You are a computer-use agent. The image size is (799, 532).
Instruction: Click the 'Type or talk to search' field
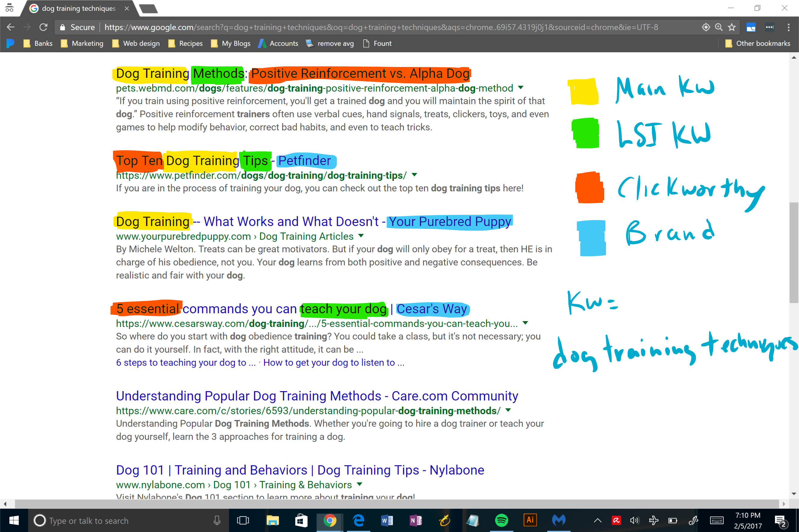pos(102,521)
